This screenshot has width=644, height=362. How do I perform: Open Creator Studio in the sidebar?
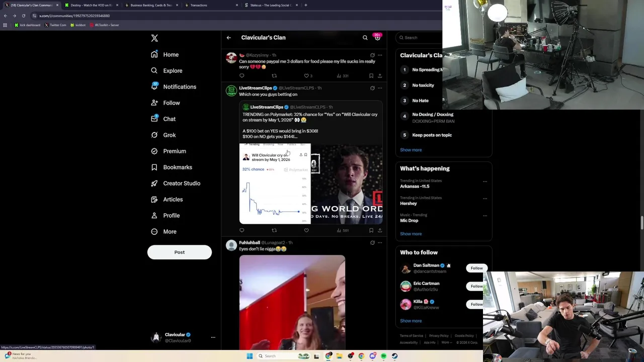coord(176,183)
